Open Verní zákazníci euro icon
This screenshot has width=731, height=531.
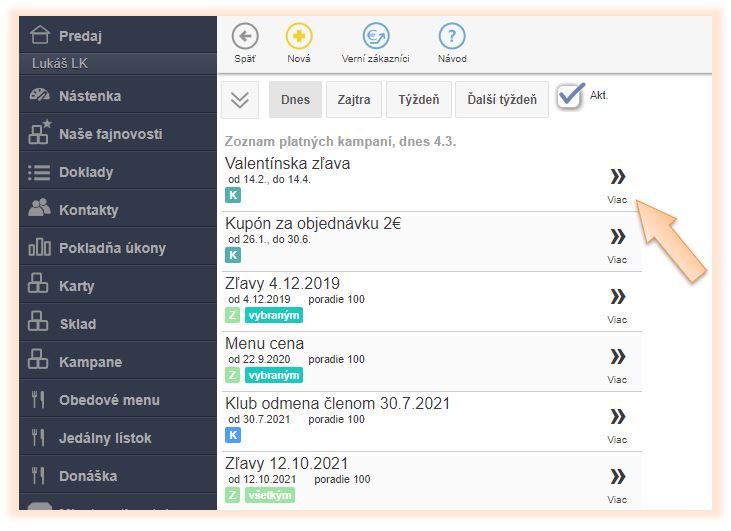[376, 38]
